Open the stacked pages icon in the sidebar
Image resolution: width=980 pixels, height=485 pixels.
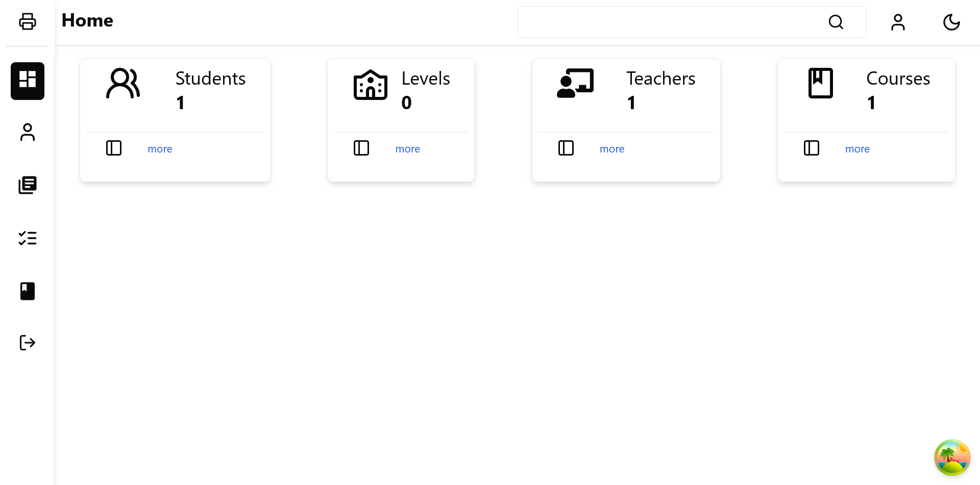click(x=28, y=185)
